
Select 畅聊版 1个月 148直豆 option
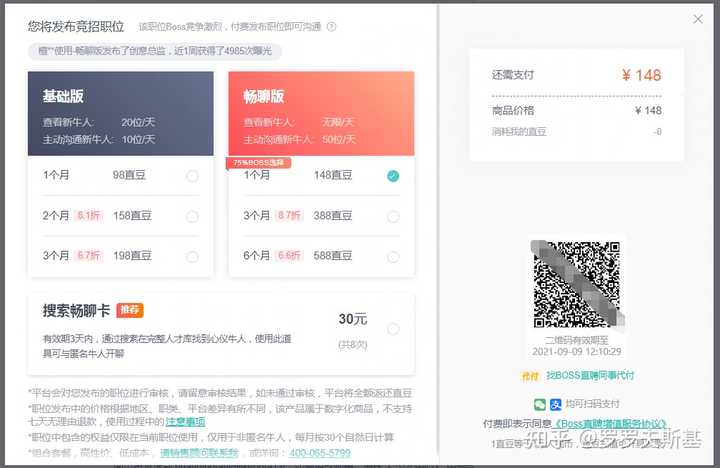click(x=393, y=176)
